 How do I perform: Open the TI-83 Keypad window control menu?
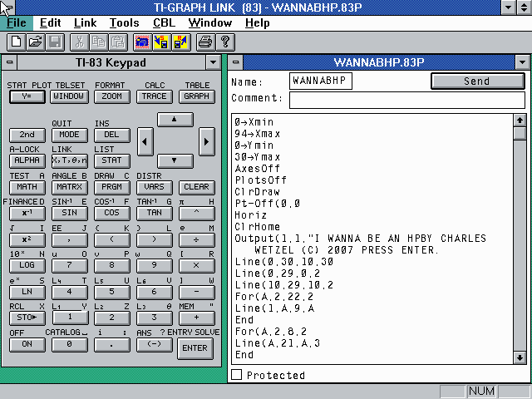pos(10,62)
